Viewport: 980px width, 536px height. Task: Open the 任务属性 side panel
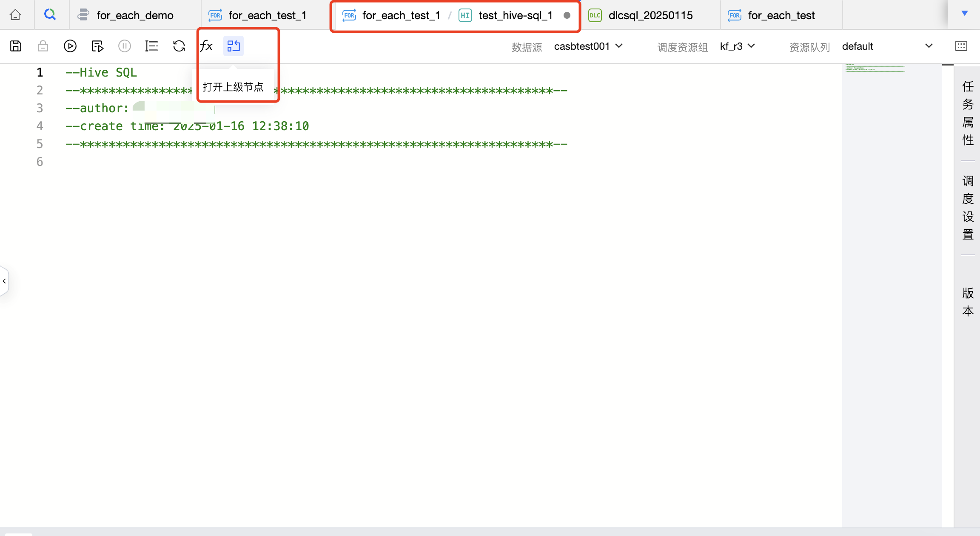[x=968, y=113]
